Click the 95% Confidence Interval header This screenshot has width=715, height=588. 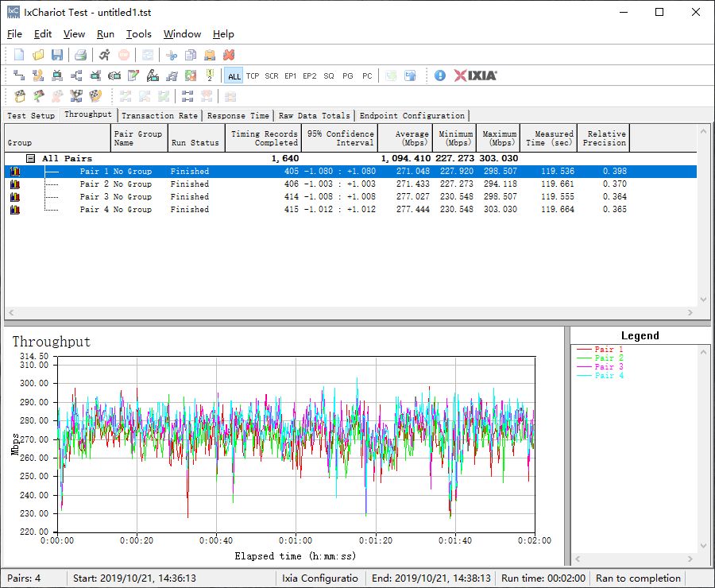(x=340, y=137)
